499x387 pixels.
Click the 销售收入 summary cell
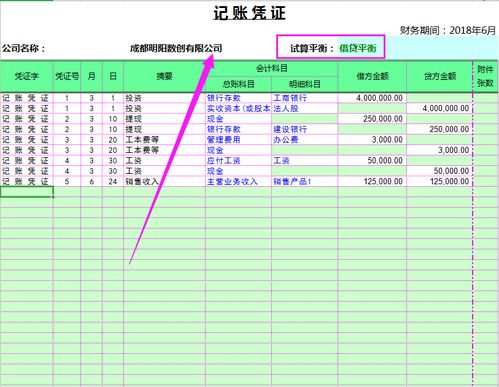[164, 181]
